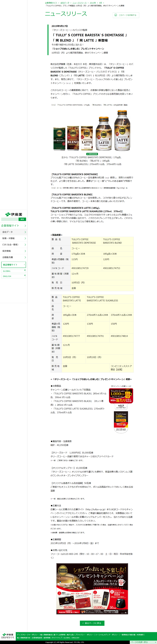Image resolution: width=157 pixels, height=644 pixels.
Task: Open 電子公告 in the footer
Action: pos(70,635)
